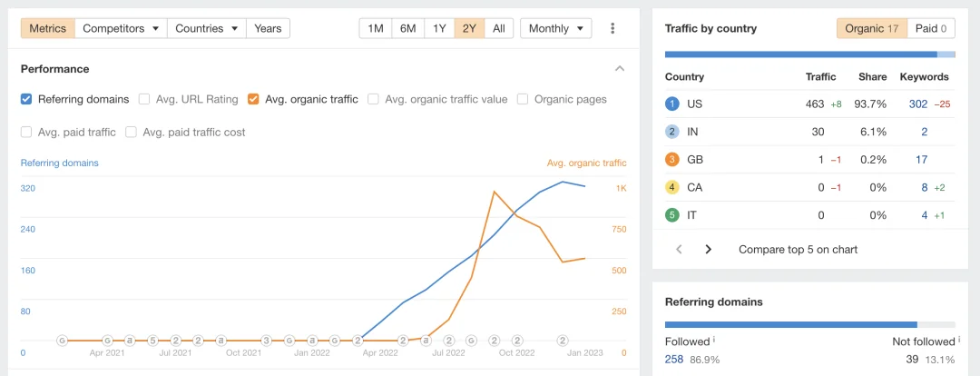
Task: Click the Share column header
Action: tap(873, 76)
